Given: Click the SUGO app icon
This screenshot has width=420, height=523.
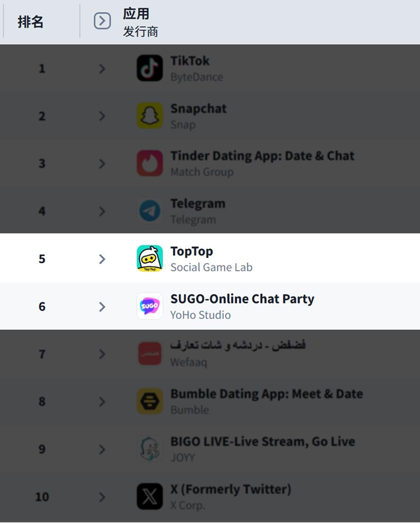Looking at the screenshot, I should (x=149, y=306).
